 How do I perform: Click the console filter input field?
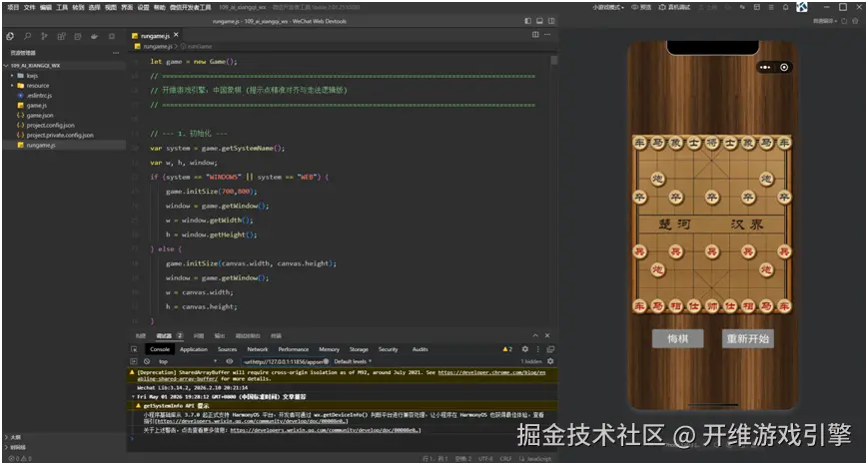click(285, 361)
